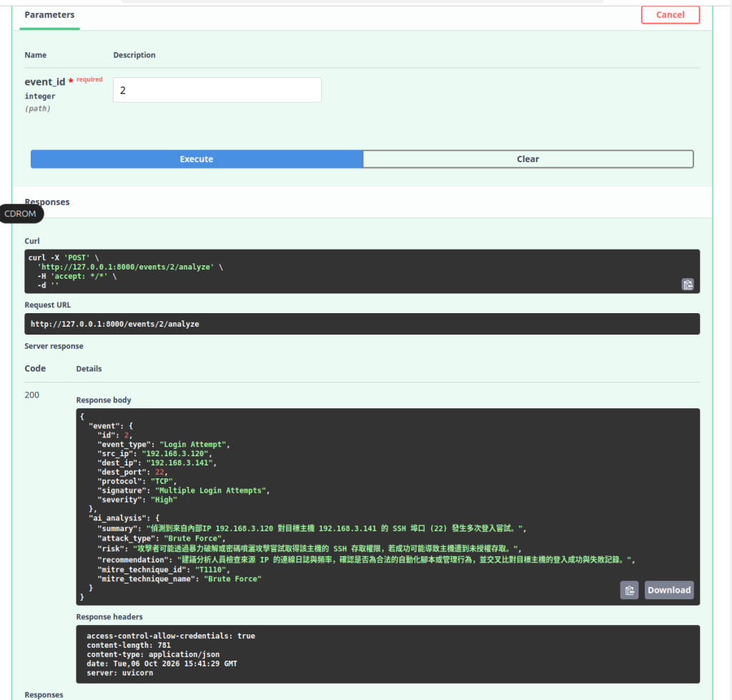The image size is (732, 700).
Task: Edit the event_id input field
Action: coord(217,90)
